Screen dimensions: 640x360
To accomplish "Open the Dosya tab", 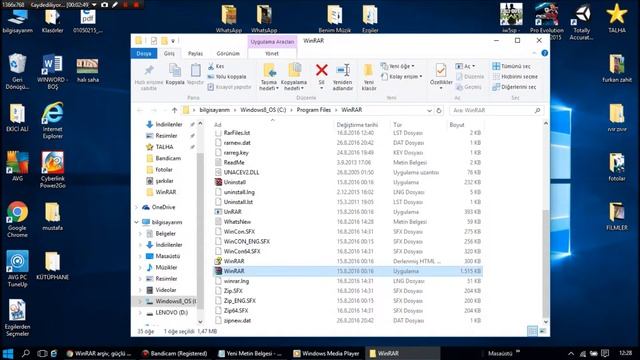I will [x=144, y=53].
